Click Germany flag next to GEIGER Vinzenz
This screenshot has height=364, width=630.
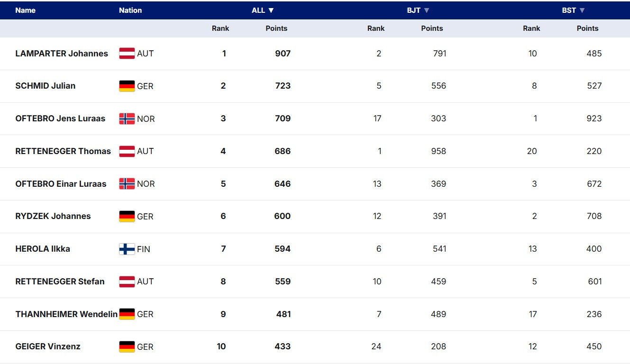[x=127, y=347]
